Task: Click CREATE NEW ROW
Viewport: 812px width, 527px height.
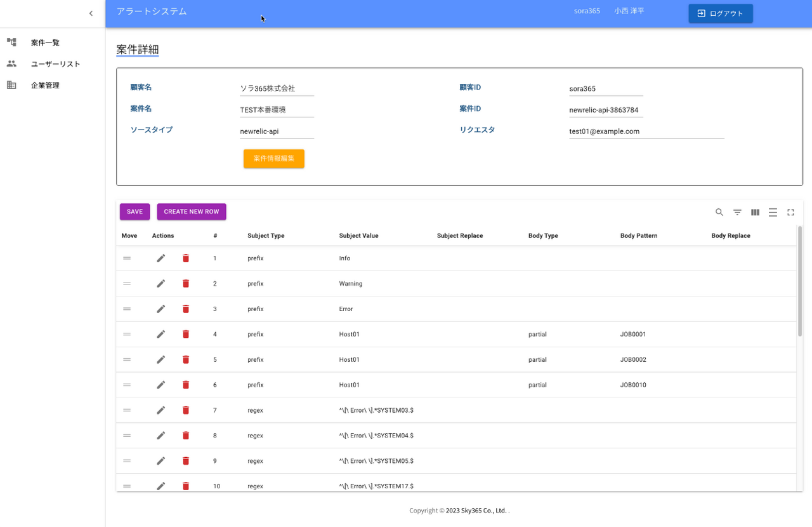Action: coord(191,211)
